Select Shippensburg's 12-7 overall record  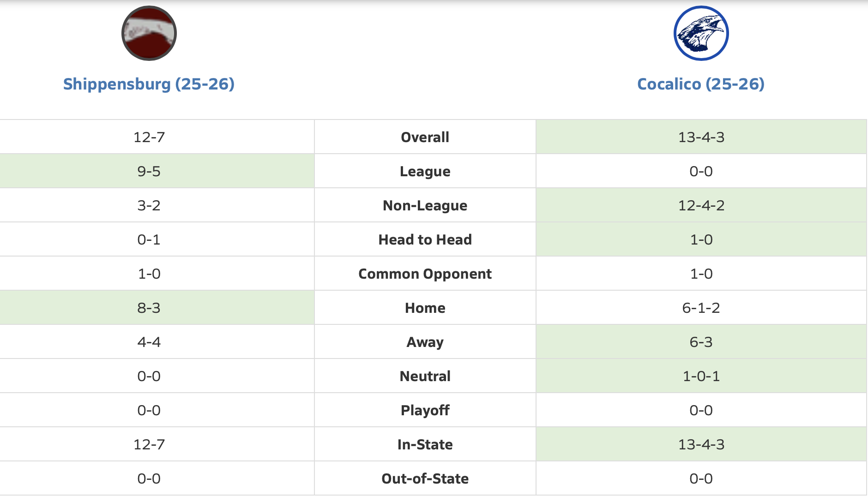149,137
